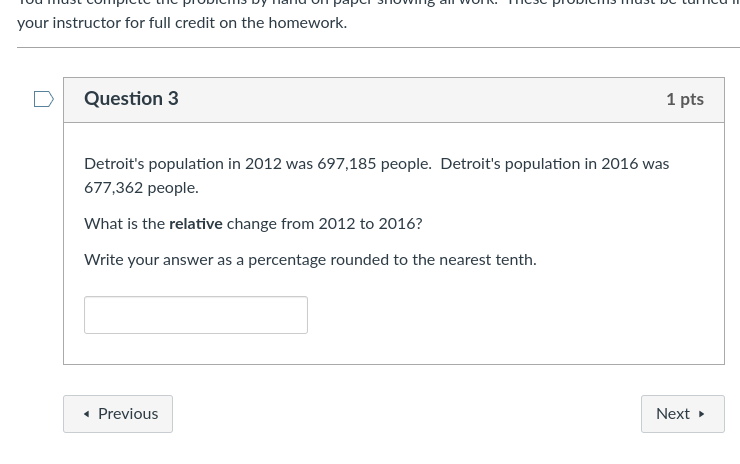Focus the answer text box
Viewport: 740px width, 464px height.
click(x=196, y=315)
